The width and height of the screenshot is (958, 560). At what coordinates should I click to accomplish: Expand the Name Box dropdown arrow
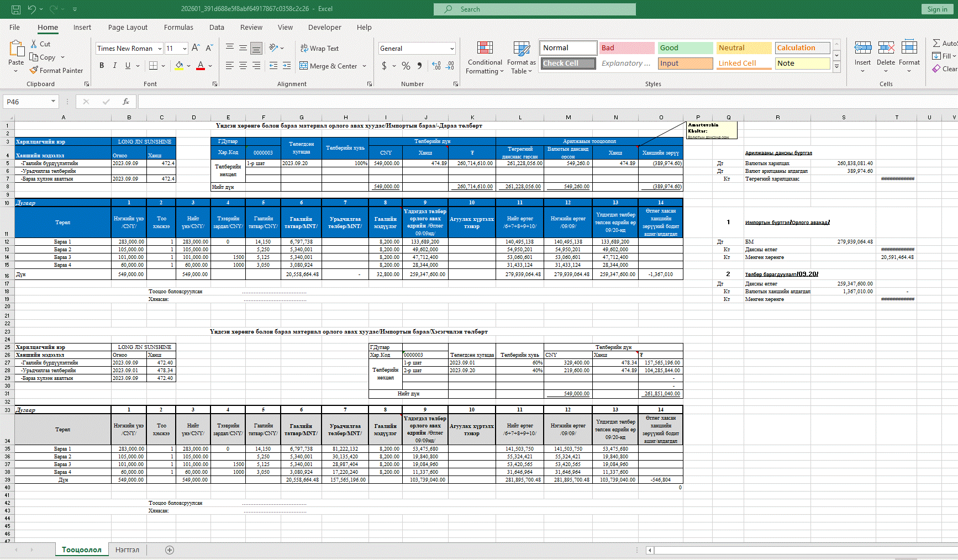pos(53,102)
